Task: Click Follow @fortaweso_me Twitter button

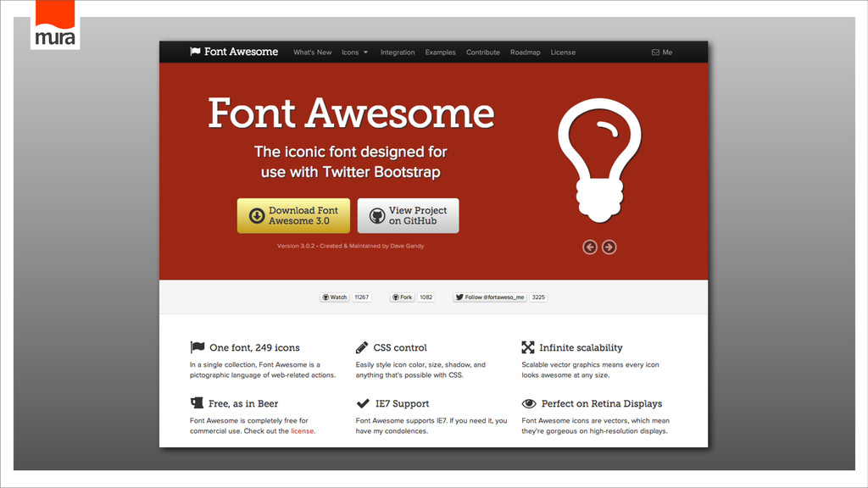Action: click(x=490, y=297)
